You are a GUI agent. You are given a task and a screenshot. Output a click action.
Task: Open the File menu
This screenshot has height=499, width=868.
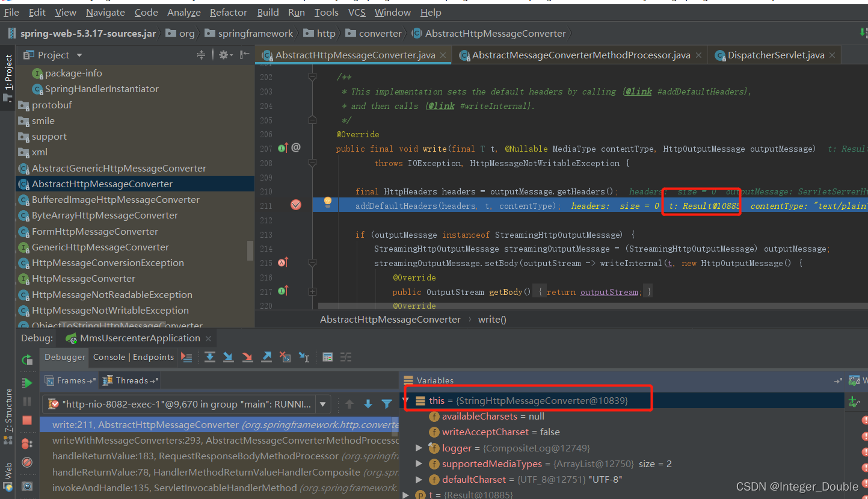(x=11, y=12)
